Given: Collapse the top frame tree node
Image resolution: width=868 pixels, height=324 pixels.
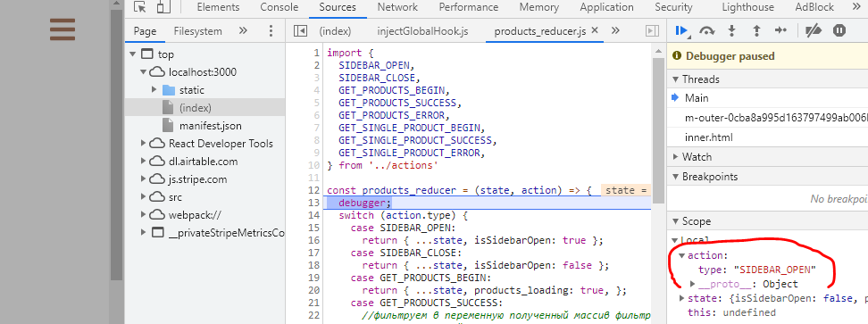Looking at the screenshot, I should (x=132, y=54).
